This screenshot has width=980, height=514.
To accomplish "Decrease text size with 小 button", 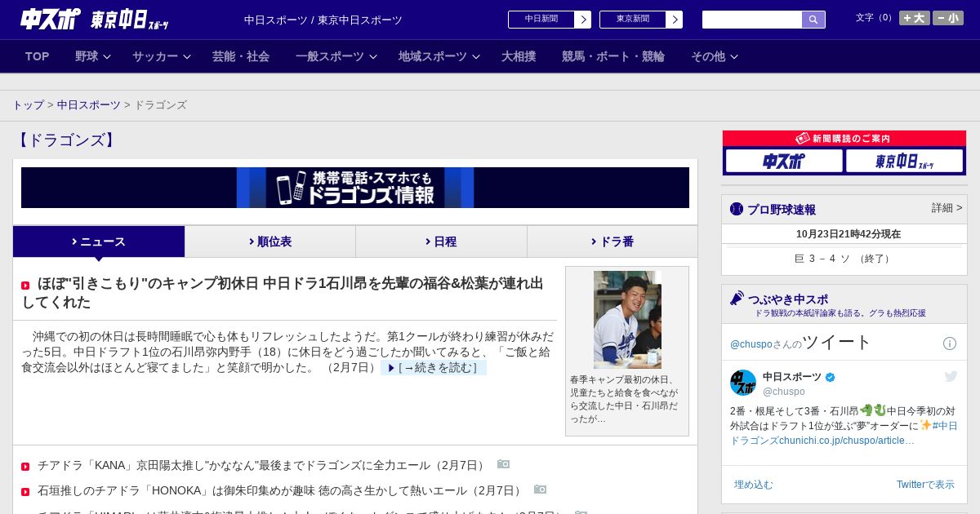I will 948,18.
